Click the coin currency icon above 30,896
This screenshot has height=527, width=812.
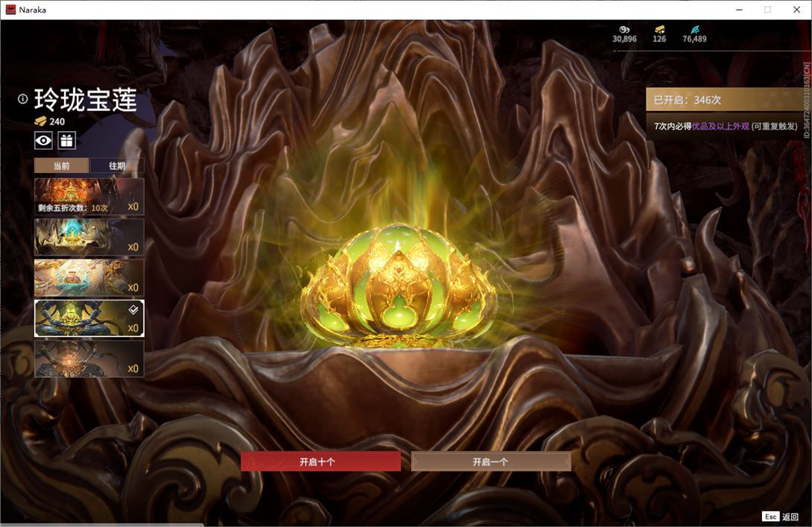tap(625, 30)
